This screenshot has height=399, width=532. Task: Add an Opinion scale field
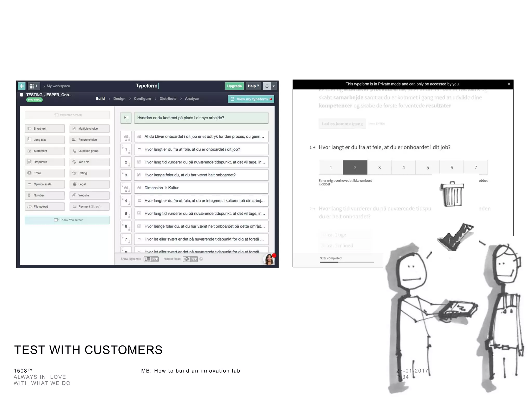pos(45,184)
